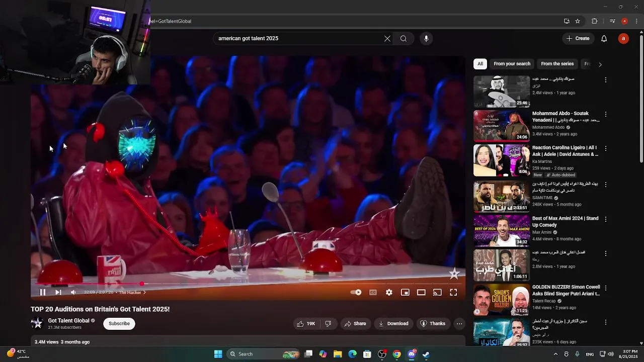Open options for GOLDEN BUZZER Simon Cowell video

606,288
